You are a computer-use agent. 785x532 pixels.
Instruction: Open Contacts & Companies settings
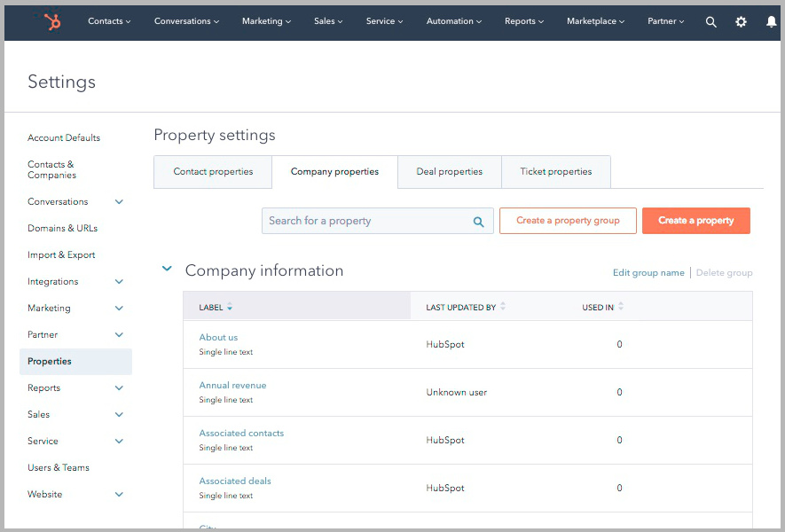[51, 169]
